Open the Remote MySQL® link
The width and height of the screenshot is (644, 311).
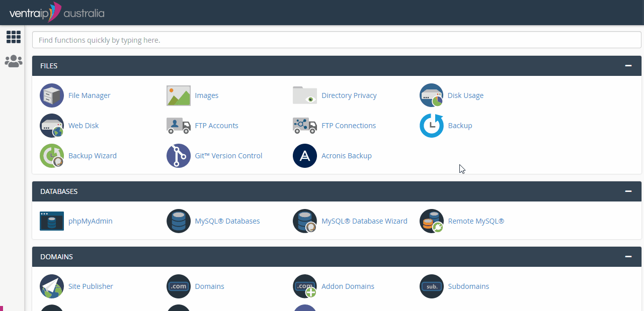pyautogui.click(x=476, y=221)
